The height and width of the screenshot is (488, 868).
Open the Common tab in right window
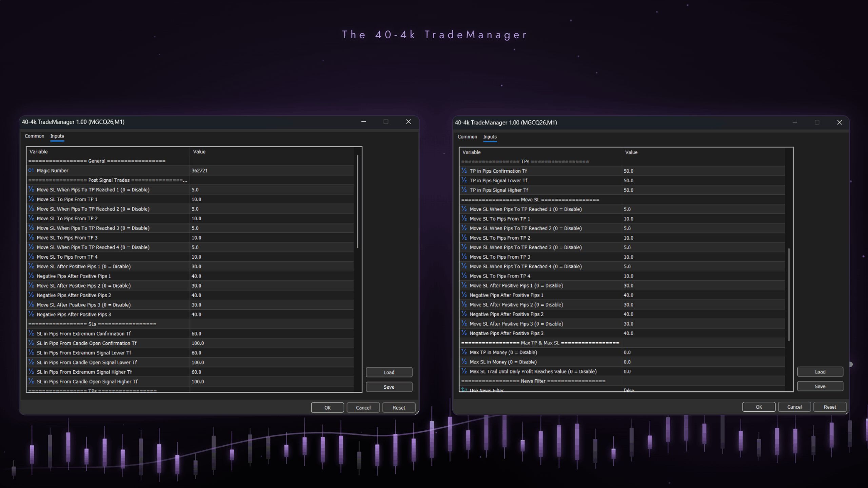click(x=467, y=137)
